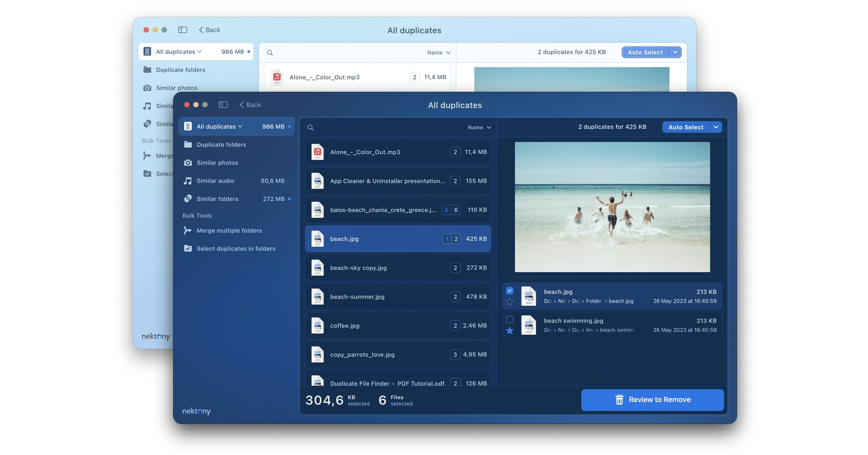The width and height of the screenshot is (868, 455).
Task: Select balos-beach_chania_crete_greece row
Action: [398, 210]
